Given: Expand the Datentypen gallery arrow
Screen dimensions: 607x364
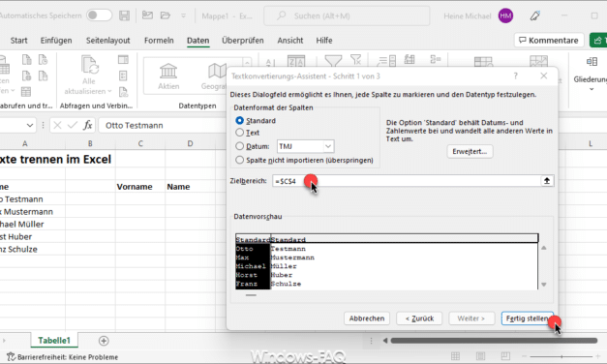Looking at the screenshot, I should click(247, 62).
